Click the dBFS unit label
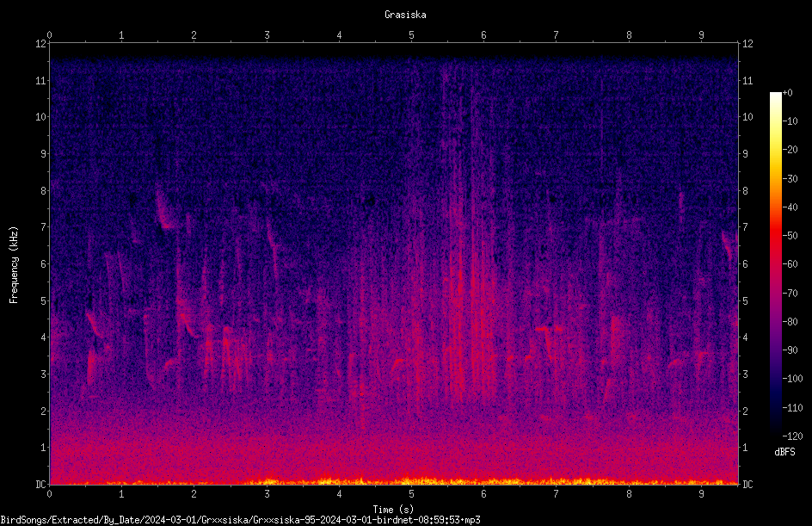 coord(784,452)
